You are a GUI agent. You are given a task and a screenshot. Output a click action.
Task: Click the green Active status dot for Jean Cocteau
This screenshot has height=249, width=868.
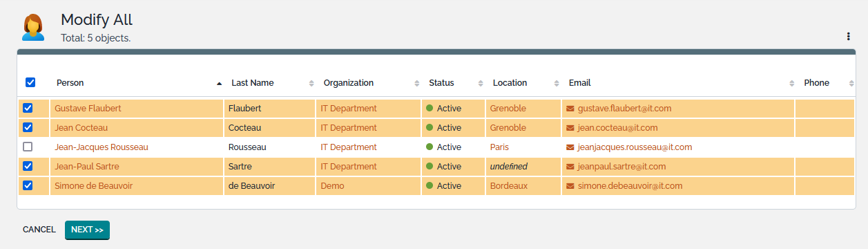click(430, 128)
